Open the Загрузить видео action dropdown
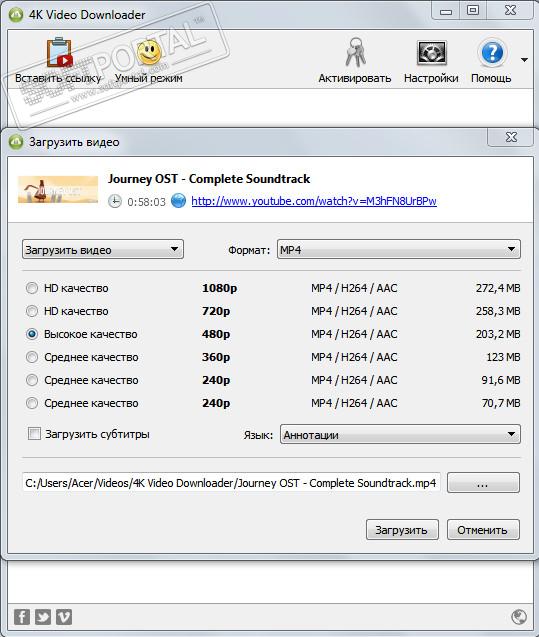The image size is (539, 637). (103, 249)
